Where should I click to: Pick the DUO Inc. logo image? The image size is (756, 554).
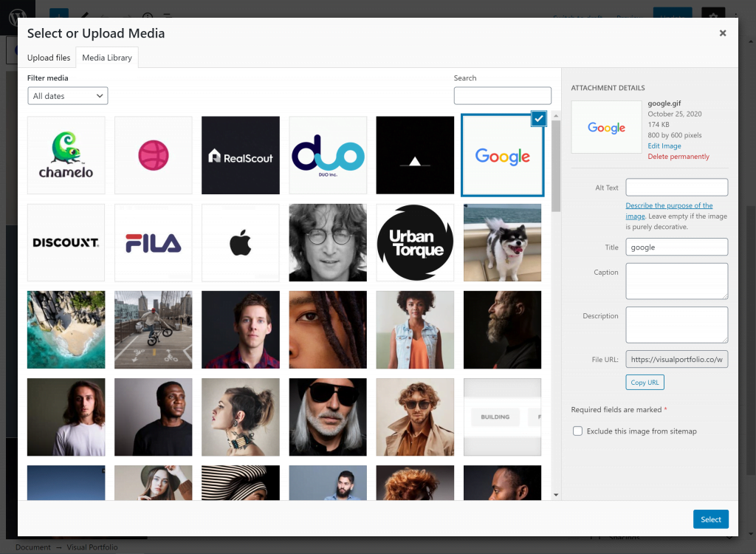pyautogui.click(x=328, y=155)
